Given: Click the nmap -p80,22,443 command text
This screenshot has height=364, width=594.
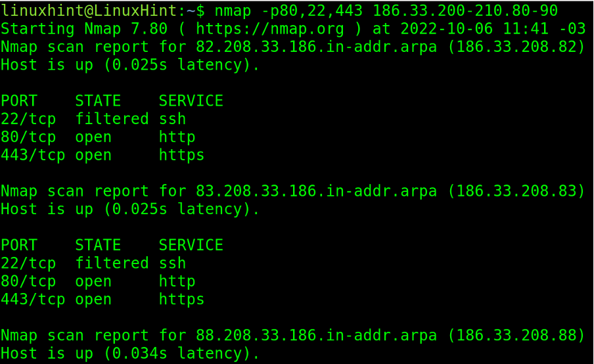Looking at the screenshot, I should pos(288,11).
